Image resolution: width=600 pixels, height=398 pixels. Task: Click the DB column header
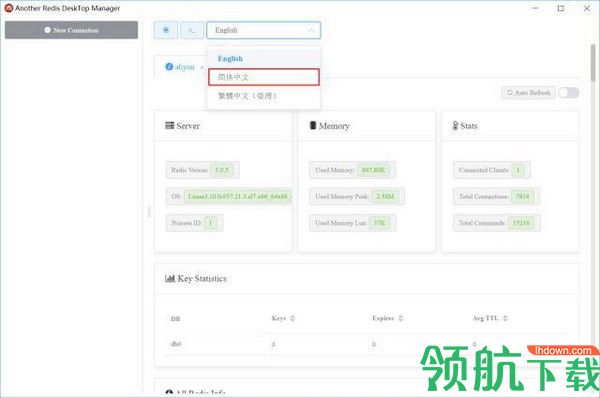[176, 319]
